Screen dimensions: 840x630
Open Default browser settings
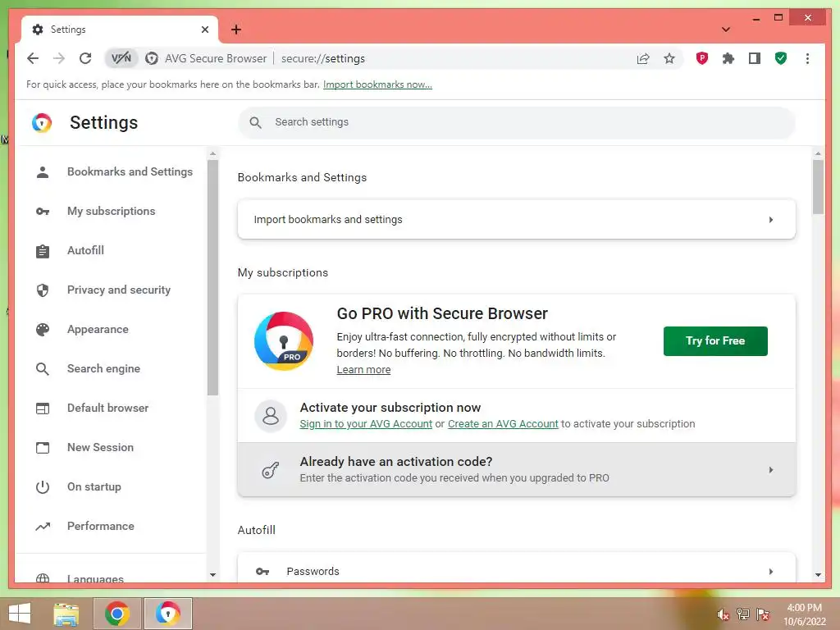coord(107,408)
